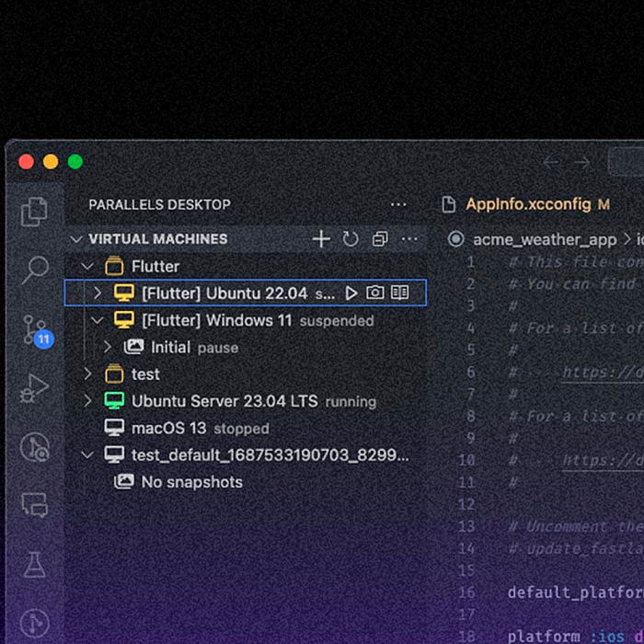Select the macOS 13 stopped VM
This screenshot has width=644, height=644.
169,429
